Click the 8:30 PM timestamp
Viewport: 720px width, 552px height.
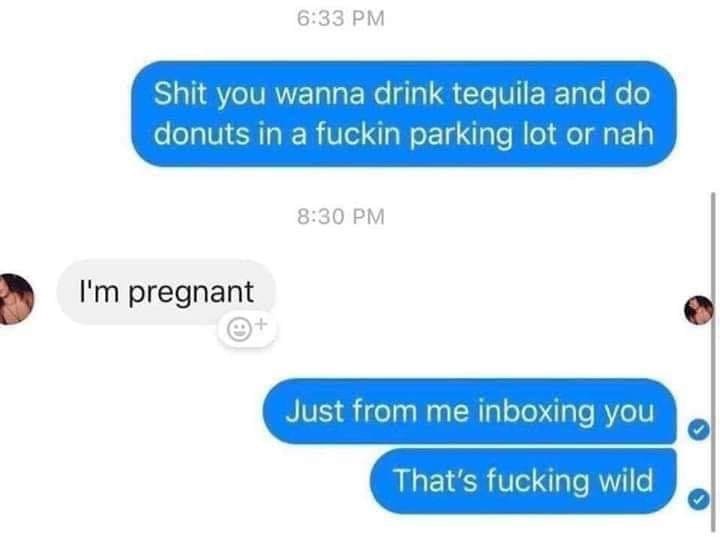pos(341,216)
